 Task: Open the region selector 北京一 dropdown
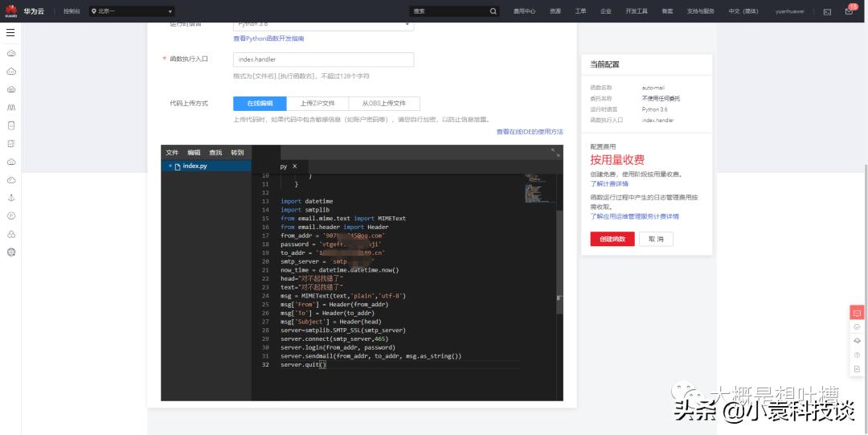132,11
